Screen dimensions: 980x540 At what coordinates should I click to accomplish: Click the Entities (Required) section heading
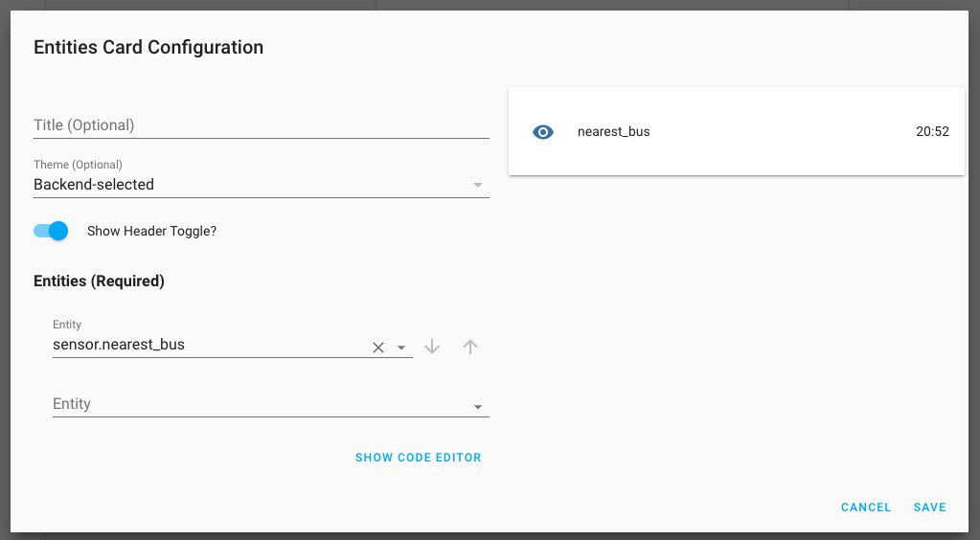click(x=99, y=281)
